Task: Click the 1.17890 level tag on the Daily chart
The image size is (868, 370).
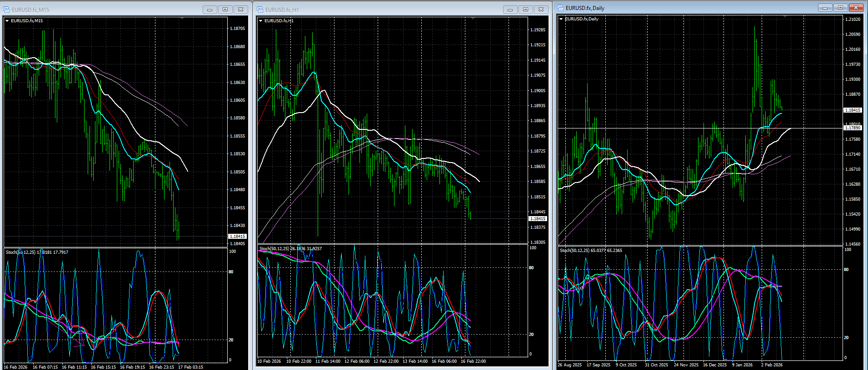Action: (853, 128)
